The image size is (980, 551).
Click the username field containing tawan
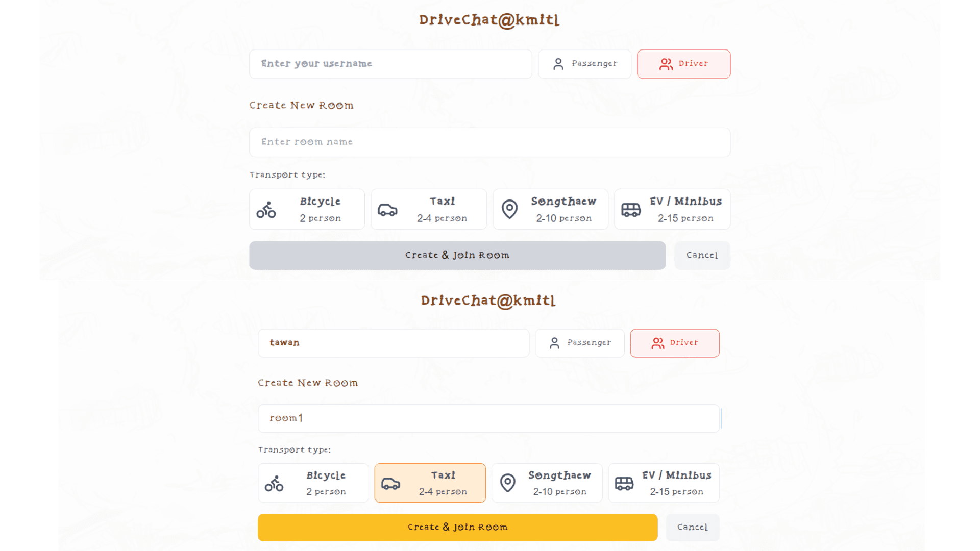393,343
